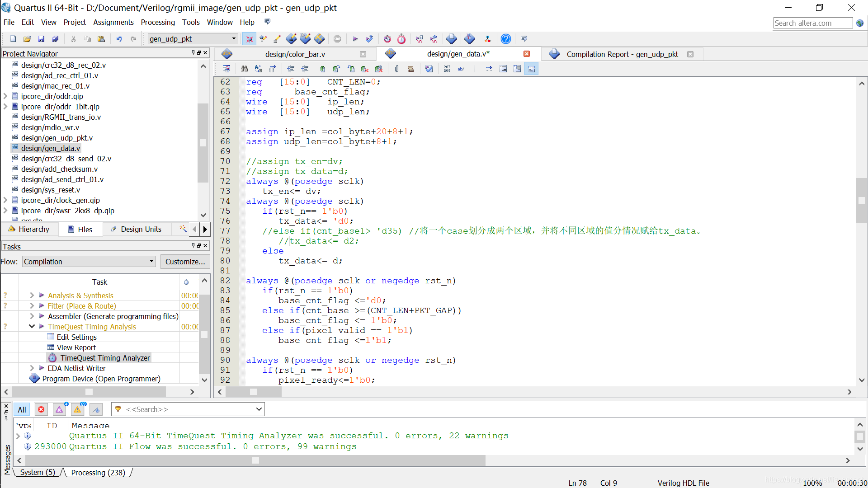
Task: Click the messages horizontal scrollbar thumb
Action: point(255,460)
